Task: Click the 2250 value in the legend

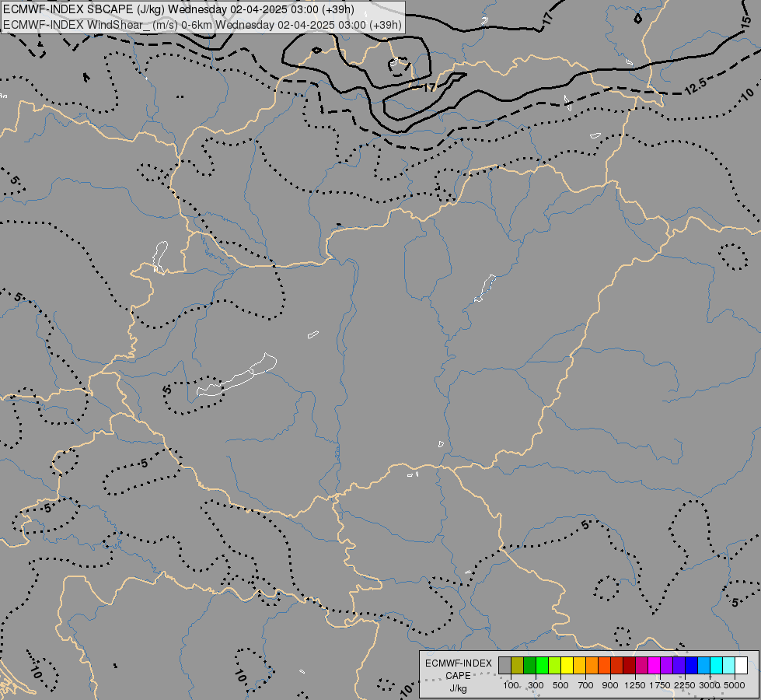Action: 685,685
